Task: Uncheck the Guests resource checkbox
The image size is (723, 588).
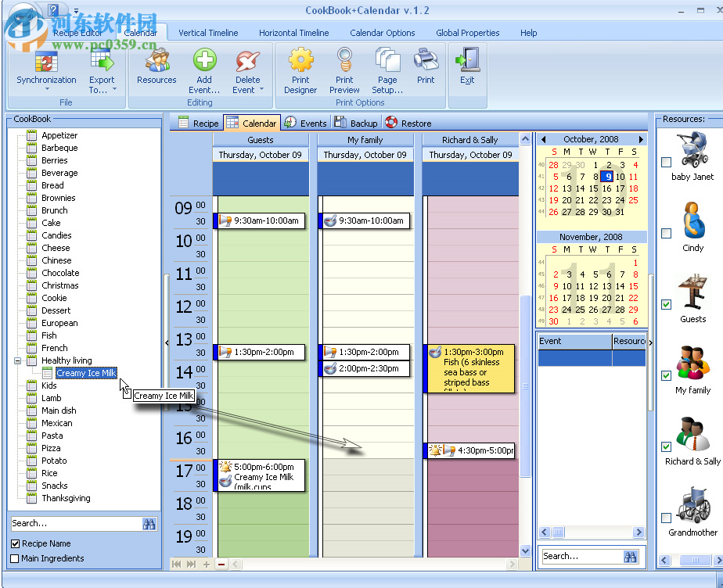Action: (666, 304)
